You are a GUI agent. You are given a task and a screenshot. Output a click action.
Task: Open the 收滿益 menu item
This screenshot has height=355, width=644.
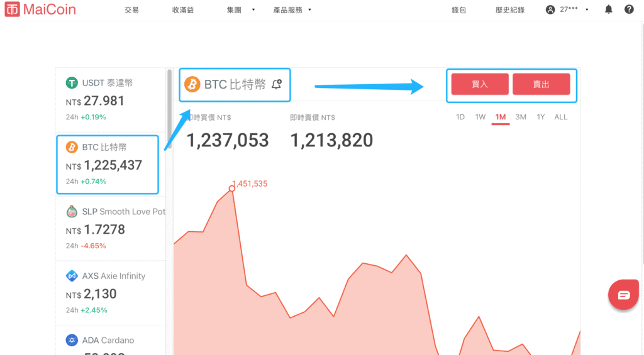[183, 10]
